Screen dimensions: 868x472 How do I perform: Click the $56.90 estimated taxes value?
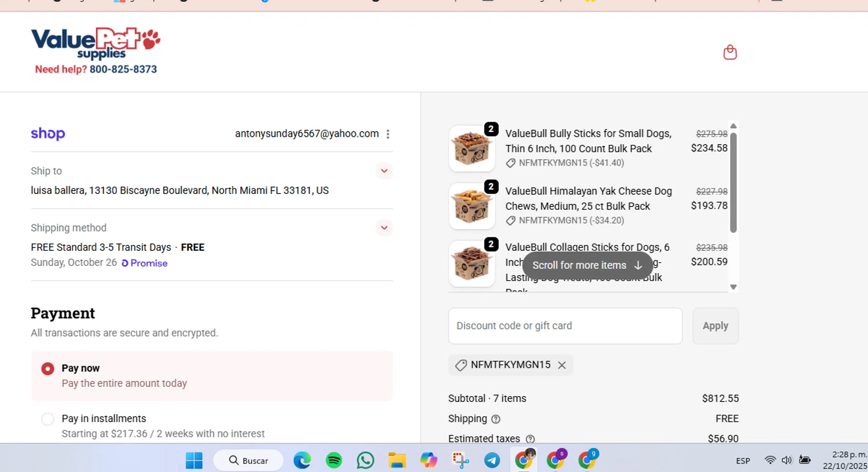723,439
